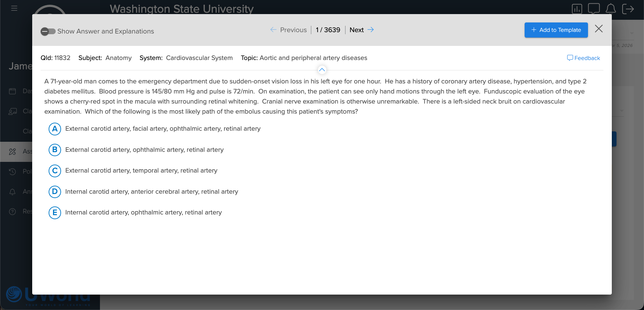644x310 pixels.
Task: Select the history clock sidebar item
Action: [12, 172]
